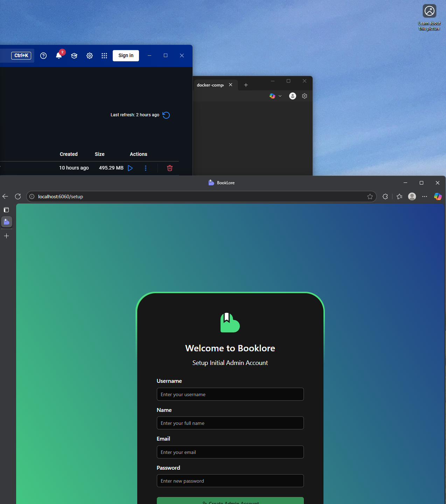Open a new tab in Edge sidebar
Image resolution: width=446 pixels, height=504 pixels.
[x=6, y=236]
